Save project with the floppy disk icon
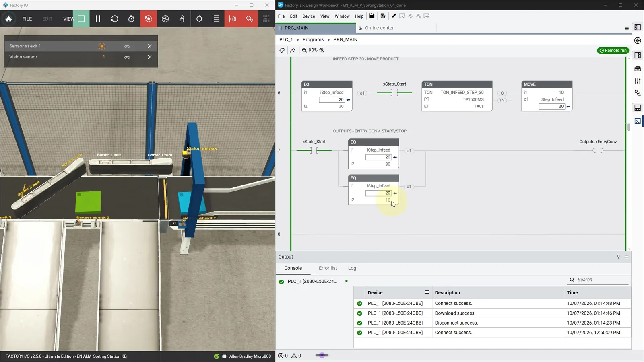 click(x=372, y=16)
